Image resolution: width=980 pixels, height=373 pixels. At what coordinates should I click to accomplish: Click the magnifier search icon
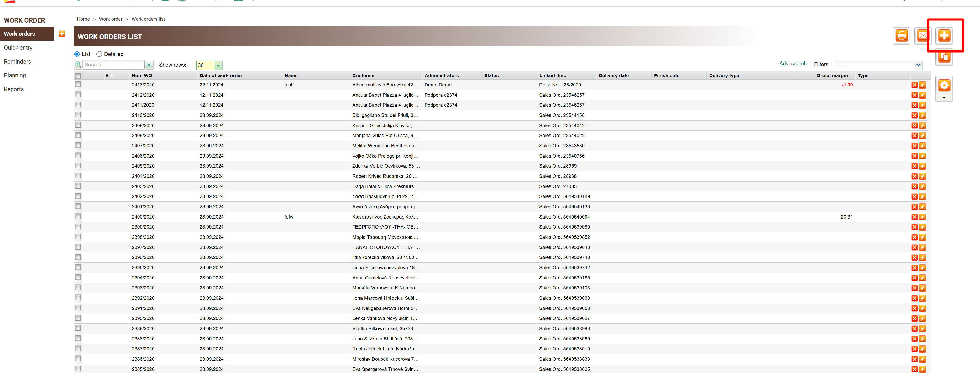(x=78, y=65)
